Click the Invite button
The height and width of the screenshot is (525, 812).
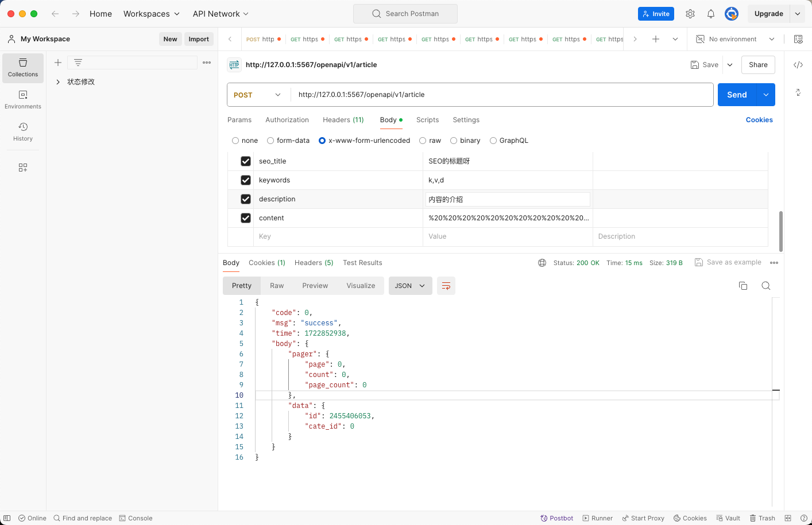tap(656, 14)
